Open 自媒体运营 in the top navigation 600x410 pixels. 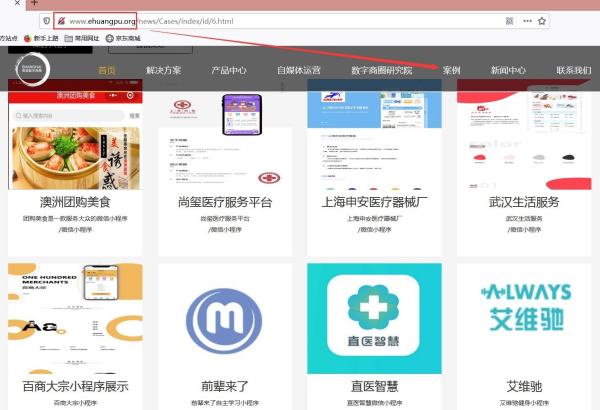[x=299, y=70]
